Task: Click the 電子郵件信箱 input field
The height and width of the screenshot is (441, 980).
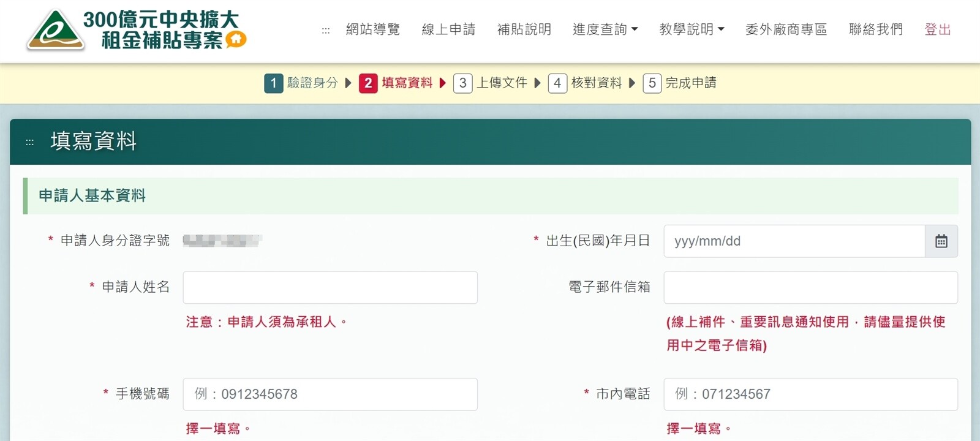Action: pos(811,288)
